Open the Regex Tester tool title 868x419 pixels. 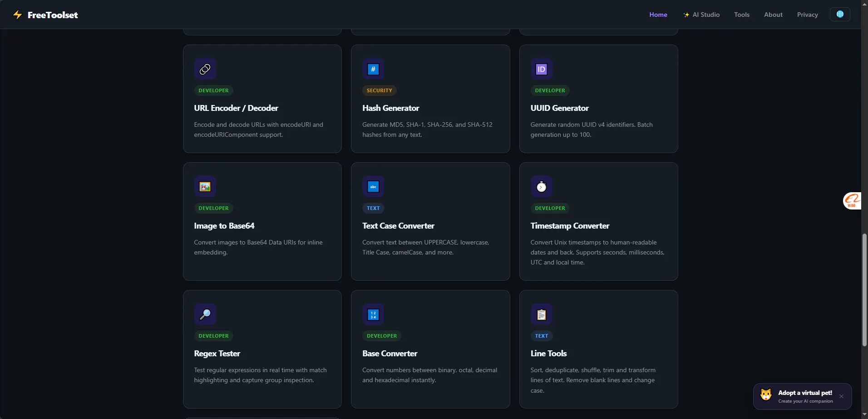coord(217,354)
